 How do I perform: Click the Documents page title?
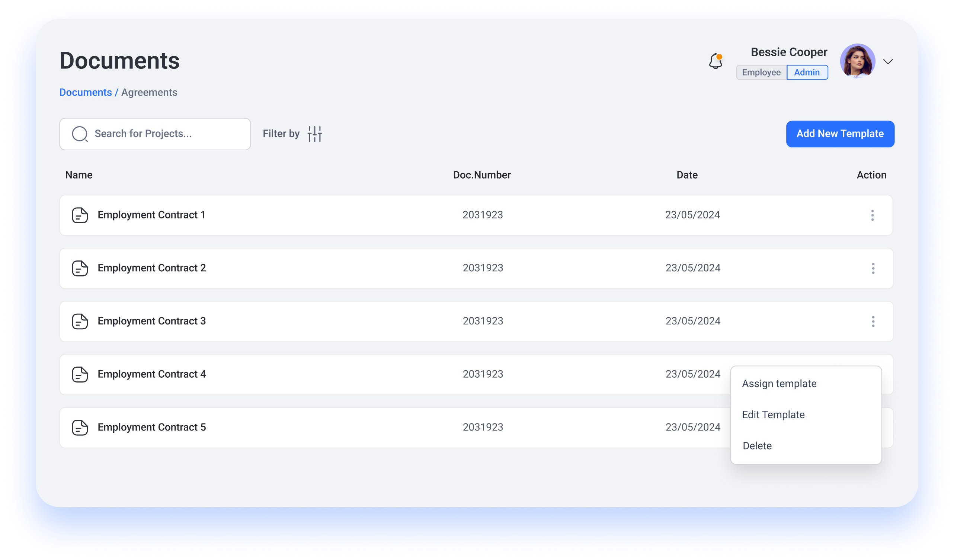[120, 61]
